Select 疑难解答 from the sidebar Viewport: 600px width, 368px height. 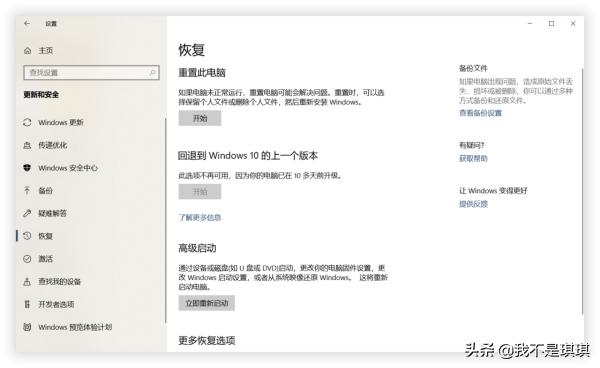coord(52,213)
